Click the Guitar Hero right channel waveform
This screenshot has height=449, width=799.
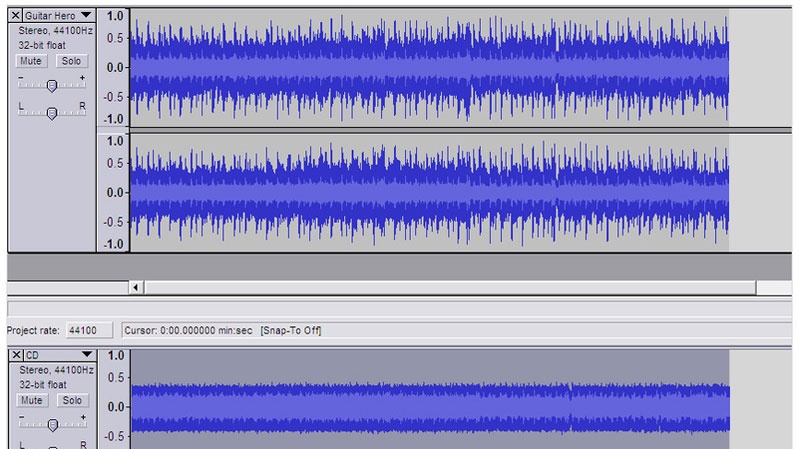430,191
